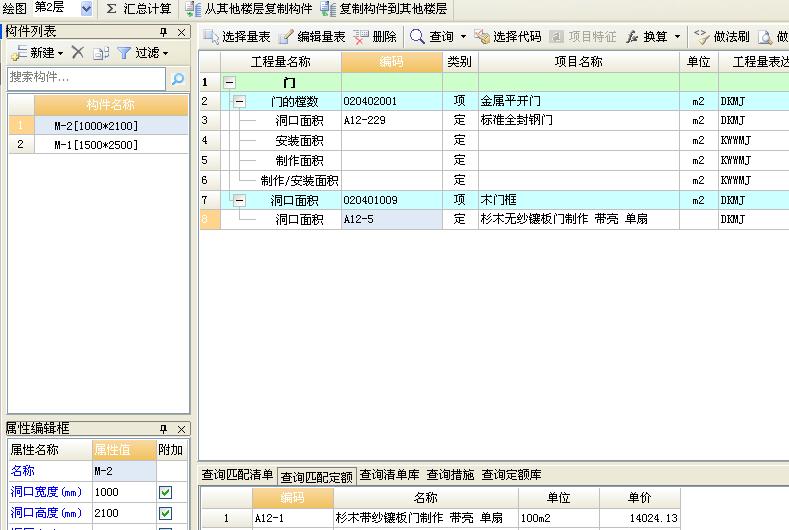Click the 项目名称 column header
The width and height of the screenshot is (789, 530).
pos(579,62)
